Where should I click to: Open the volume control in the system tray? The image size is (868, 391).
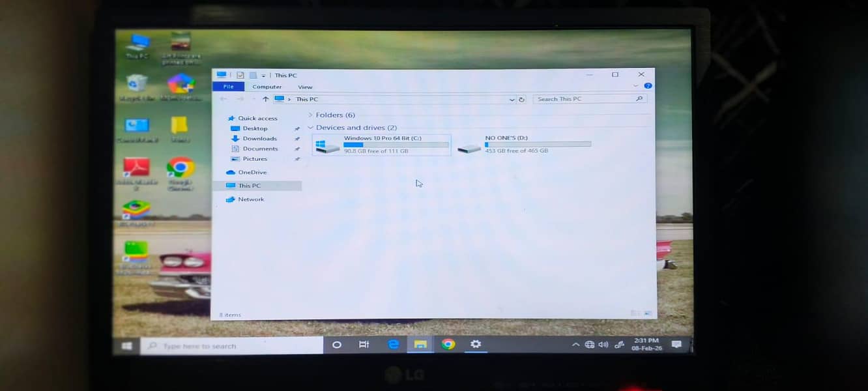[x=603, y=344]
